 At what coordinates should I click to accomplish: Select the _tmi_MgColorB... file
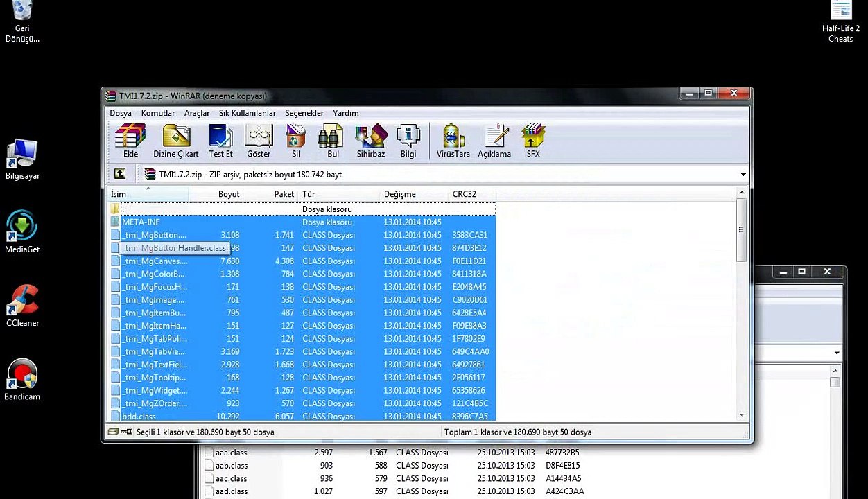click(302, 274)
